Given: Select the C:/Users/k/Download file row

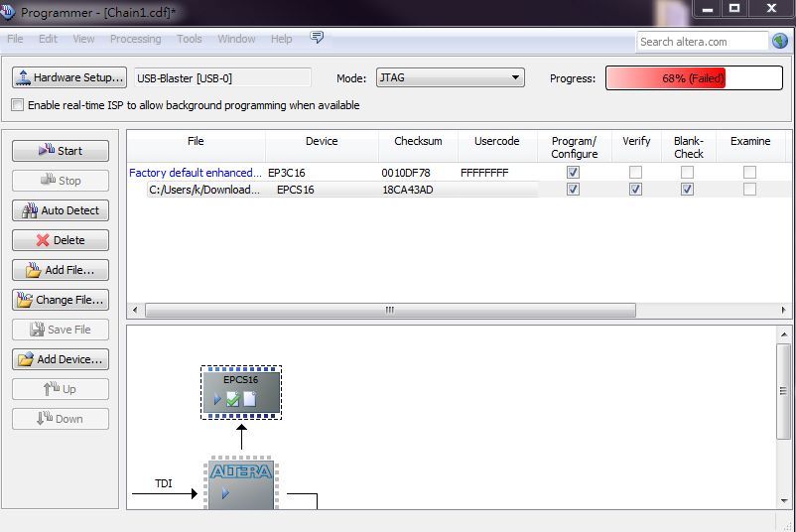Looking at the screenshot, I should 204,190.
